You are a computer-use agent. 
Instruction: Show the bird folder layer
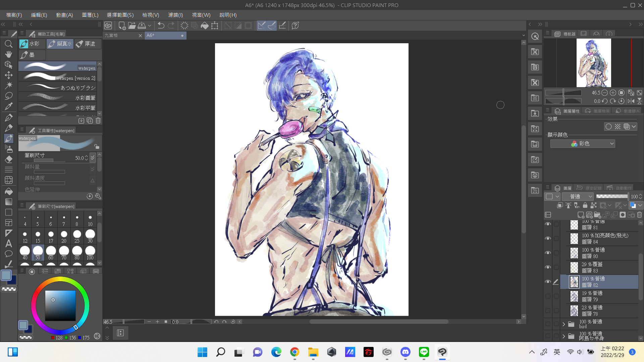(x=548, y=324)
